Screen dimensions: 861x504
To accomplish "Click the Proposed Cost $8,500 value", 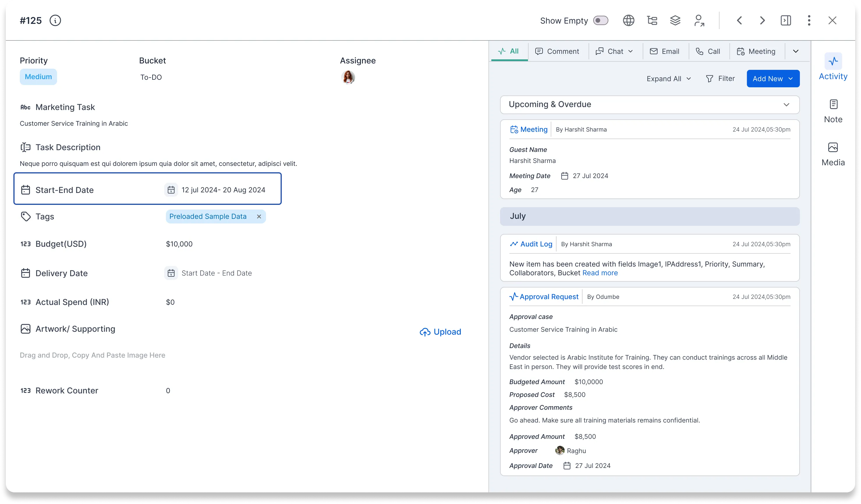I will pyautogui.click(x=575, y=395).
